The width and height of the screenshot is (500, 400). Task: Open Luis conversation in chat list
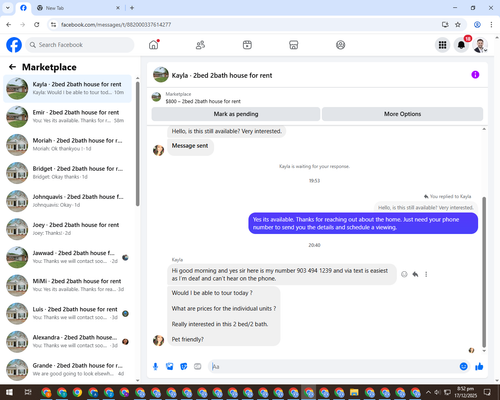click(67, 313)
